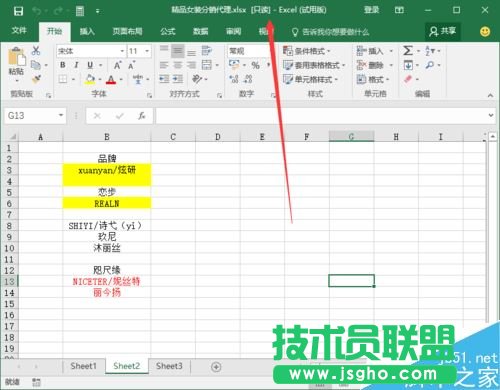Screen dimensions: 500x390
Task: Toggle Bold formatting
Action: click(63, 65)
